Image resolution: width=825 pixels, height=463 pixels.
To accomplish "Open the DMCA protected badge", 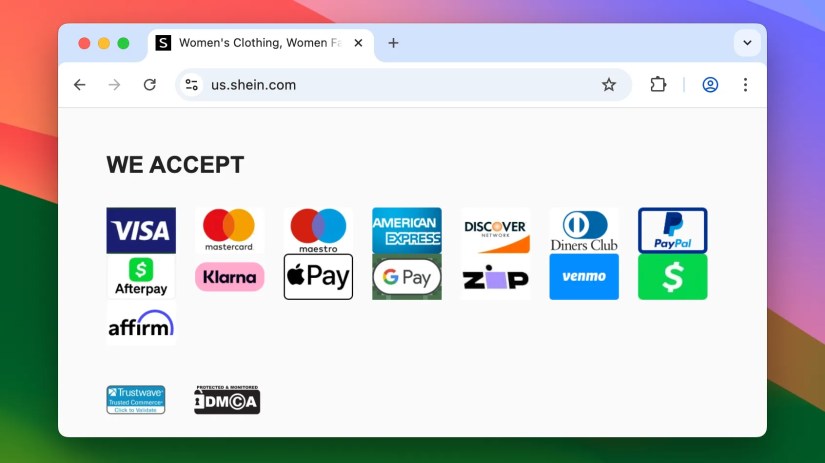I will pyautogui.click(x=227, y=400).
